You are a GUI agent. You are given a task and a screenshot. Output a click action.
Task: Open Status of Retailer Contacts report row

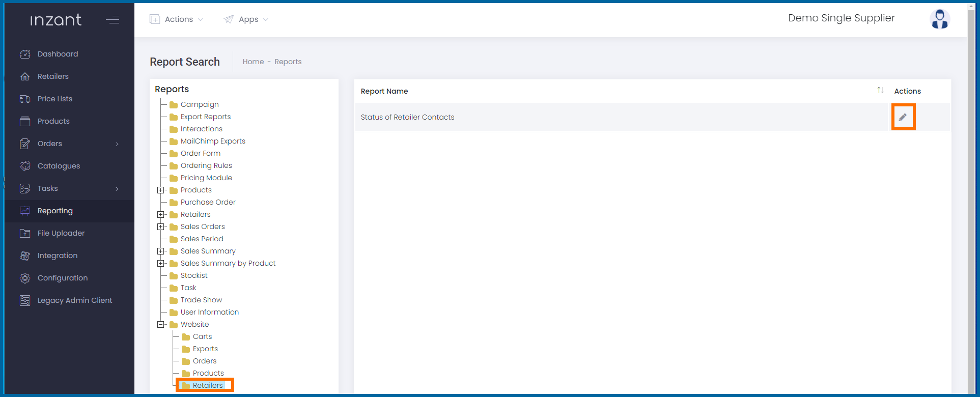coord(621,117)
